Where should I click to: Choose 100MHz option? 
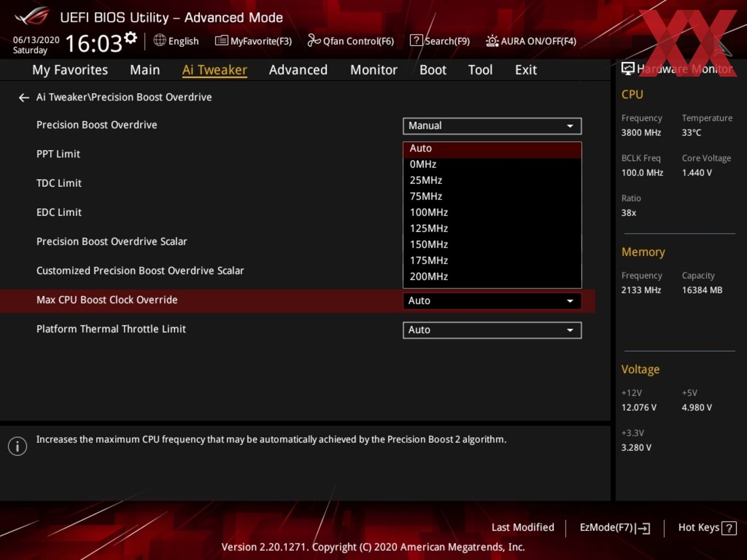(492, 212)
